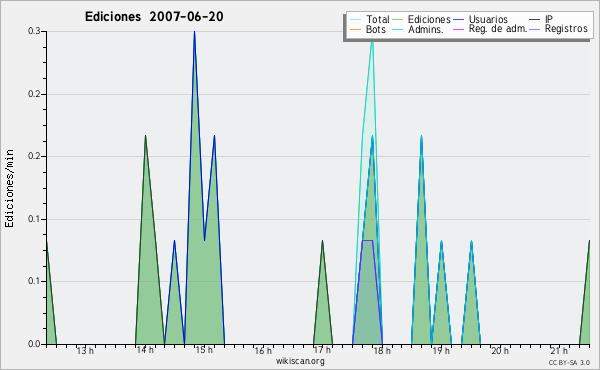The height and width of the screenshot is (370, 600).
Task: Click the tallest blue peak tip just before 15 h
Action: (x=194, y=32)
